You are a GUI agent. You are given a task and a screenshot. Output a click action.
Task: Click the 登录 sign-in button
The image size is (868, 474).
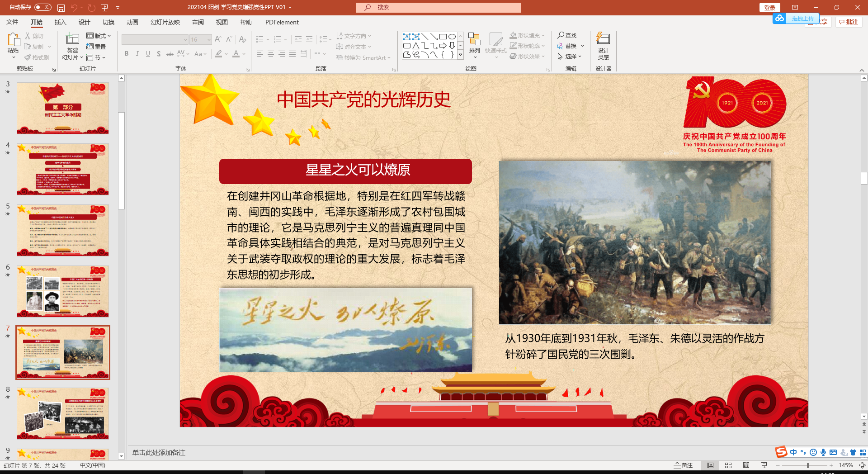click(769, 8)
